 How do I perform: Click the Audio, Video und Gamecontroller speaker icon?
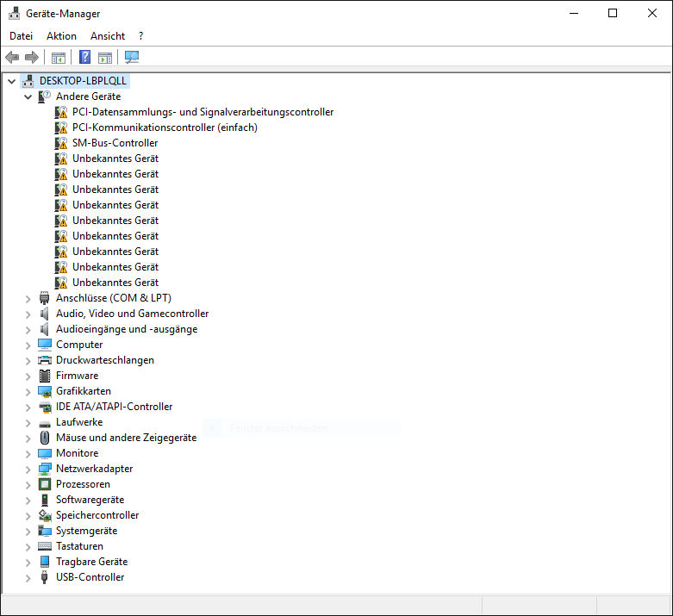click(x=44, y=314)
